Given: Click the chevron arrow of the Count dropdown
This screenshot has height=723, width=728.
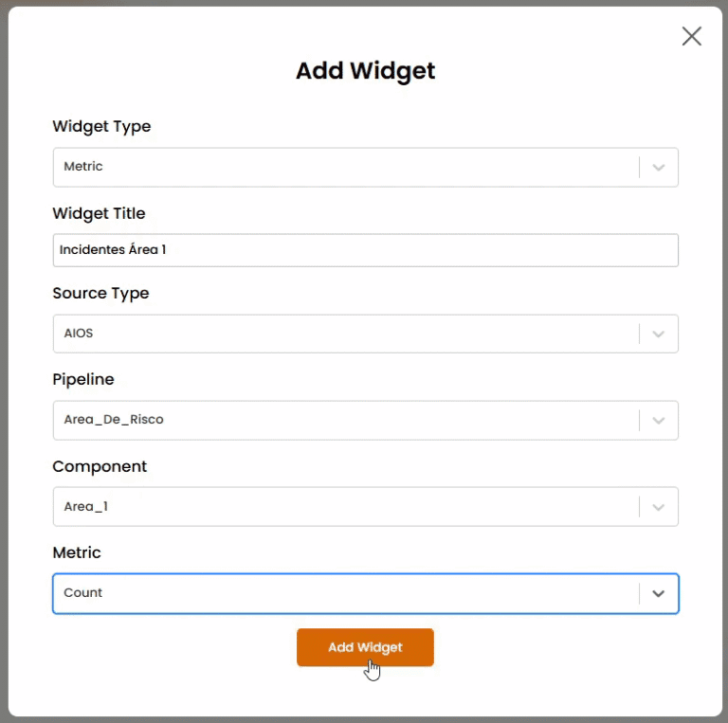Looking at the screenshot, I should click(x=659, y=594).
